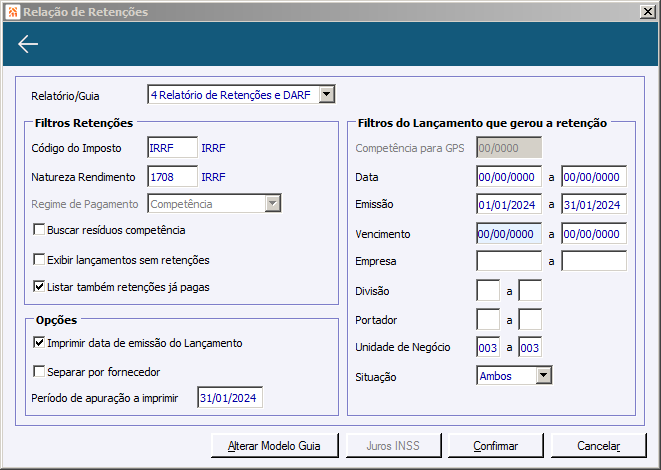The image size is (661, 470).
Task: Click Alterar Modelo Guia button
Action: pos(270,445)
